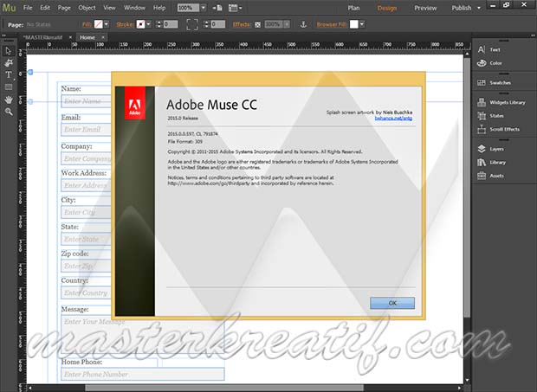
Task: Open the View menu
Action: pos(109,8)
